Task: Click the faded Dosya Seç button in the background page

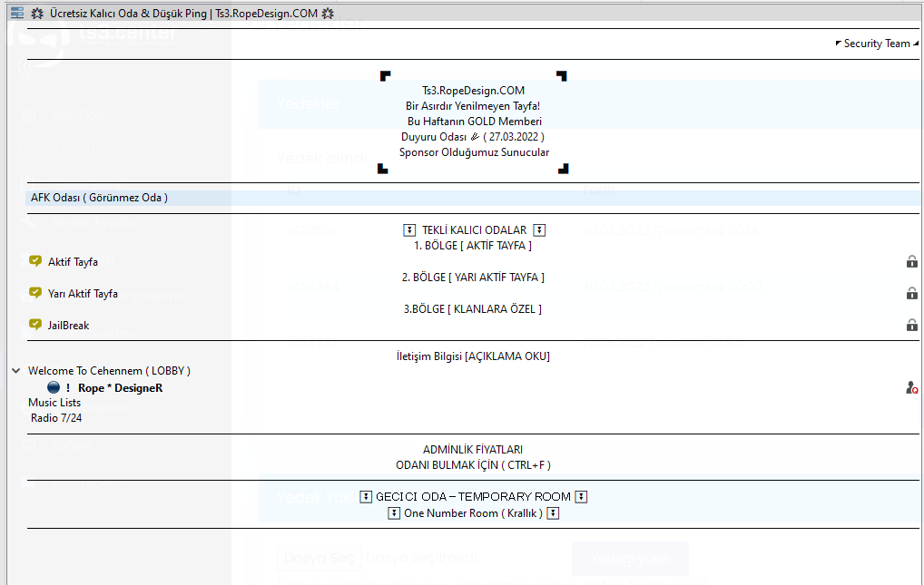Action: click(x=319, y=557)
